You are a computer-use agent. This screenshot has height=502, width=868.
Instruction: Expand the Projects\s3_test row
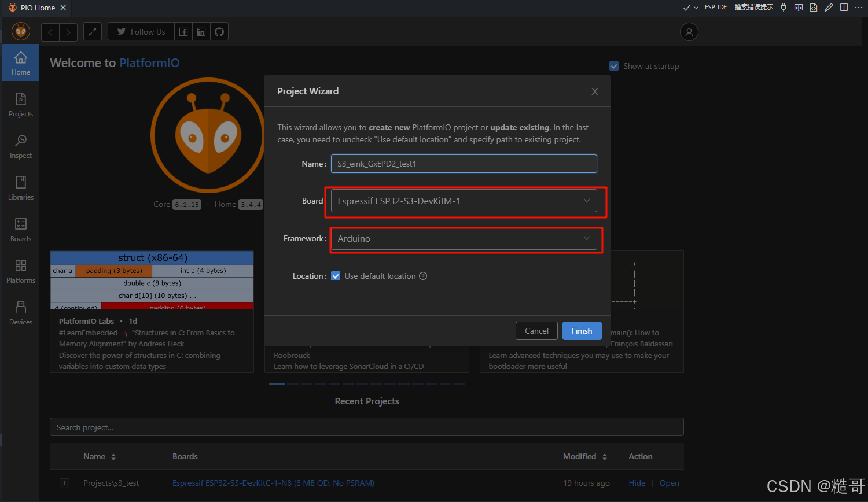[64, 483]
